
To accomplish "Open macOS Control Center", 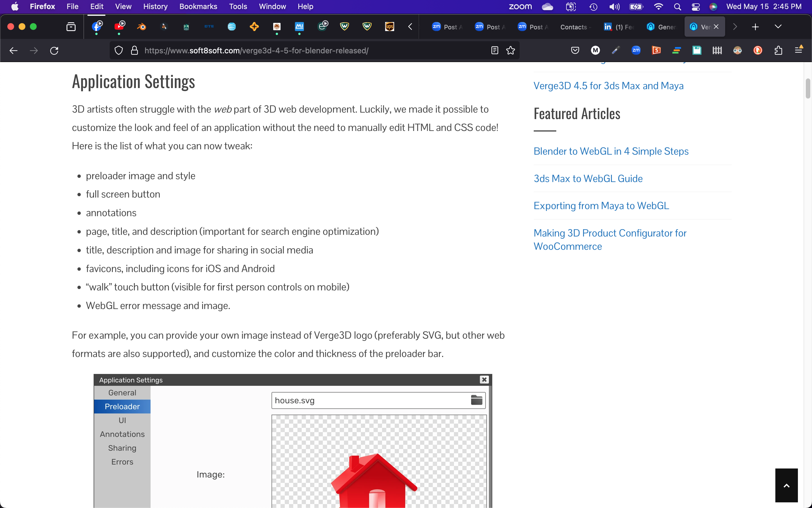I will click(696, 7).
